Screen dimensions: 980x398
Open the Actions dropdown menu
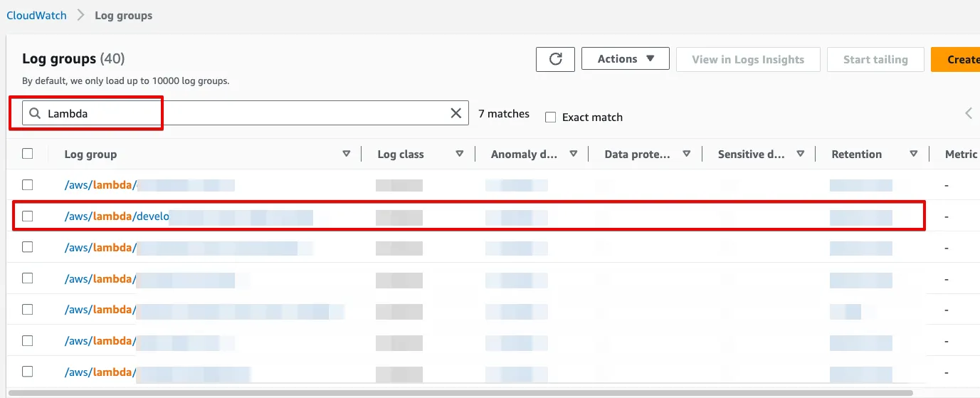626,59
